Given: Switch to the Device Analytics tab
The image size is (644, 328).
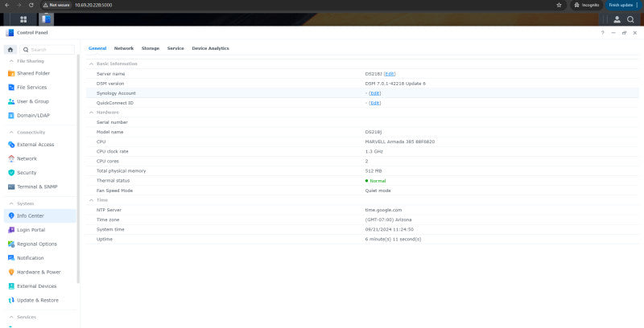Looking at the screenshot, I should pyautogui.click(x=210, y=48).
